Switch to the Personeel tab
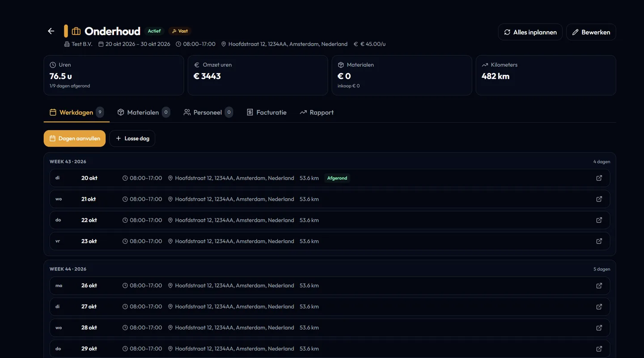Viewport: 644px width, 358px height. [x=208, y=112]
